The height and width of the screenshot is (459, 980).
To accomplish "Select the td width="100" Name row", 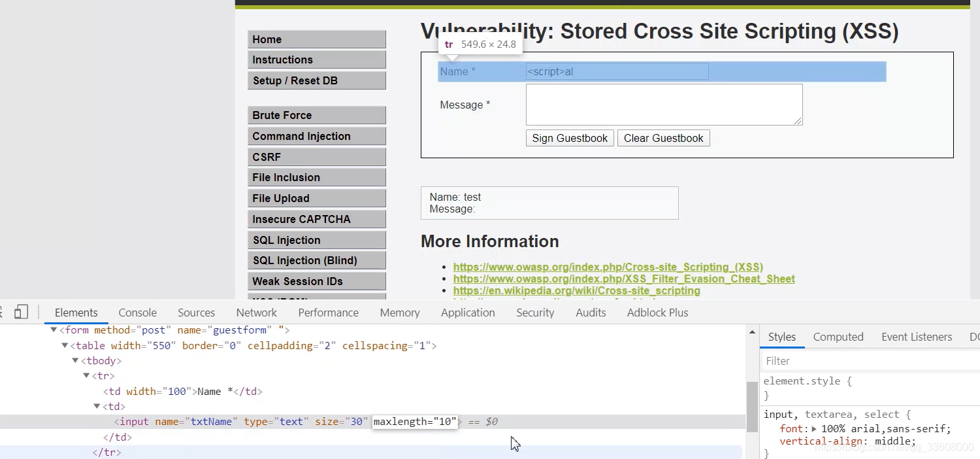I will pos(182,392).
